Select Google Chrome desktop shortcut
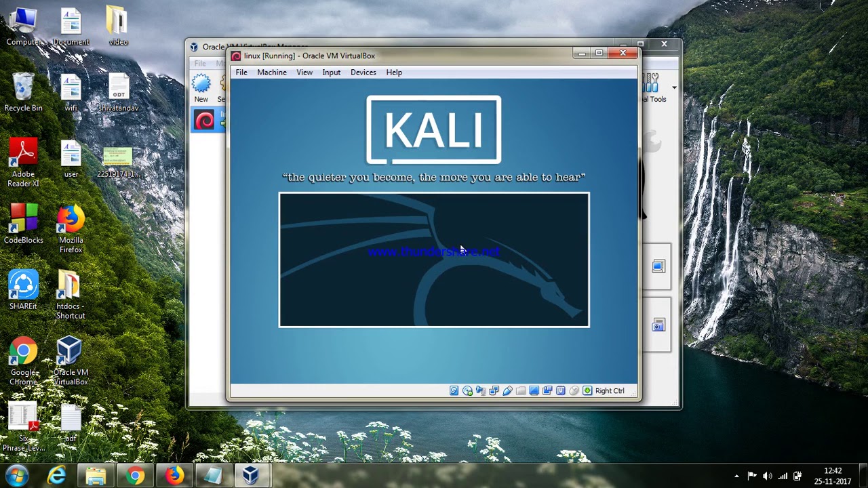 point(23,361)
